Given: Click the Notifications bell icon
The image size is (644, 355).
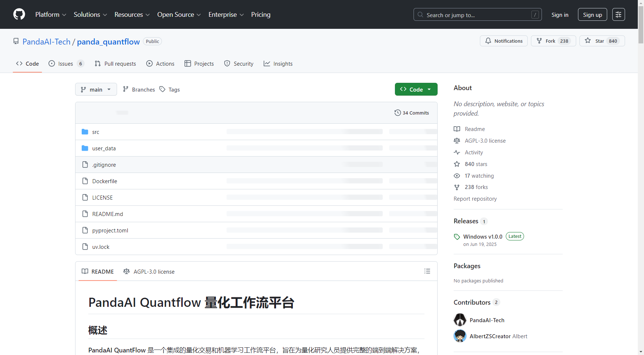Looking at the screenshot, I should pyautogui.click(x=488, y=41).
